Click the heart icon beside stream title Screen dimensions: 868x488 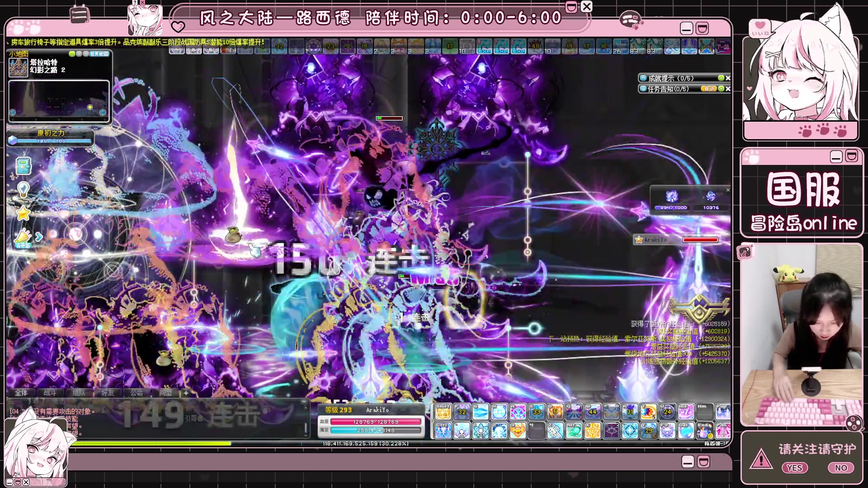click(x=178, y=27)
